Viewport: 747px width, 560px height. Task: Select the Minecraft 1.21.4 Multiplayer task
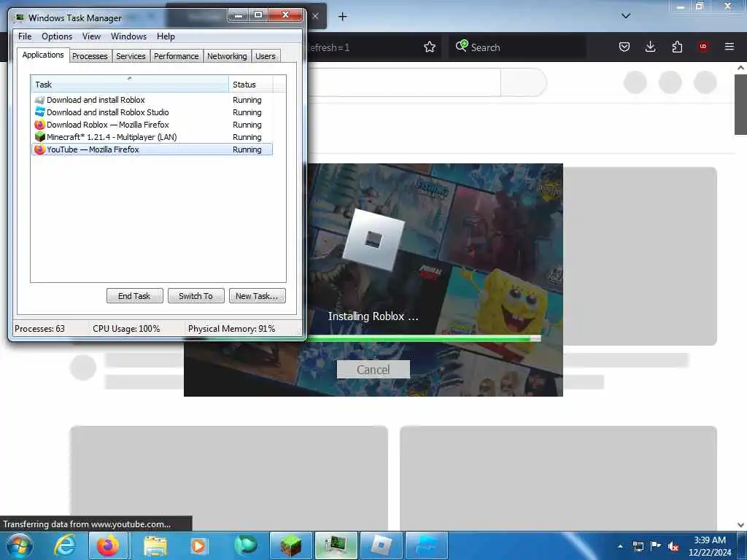(152, 137)
